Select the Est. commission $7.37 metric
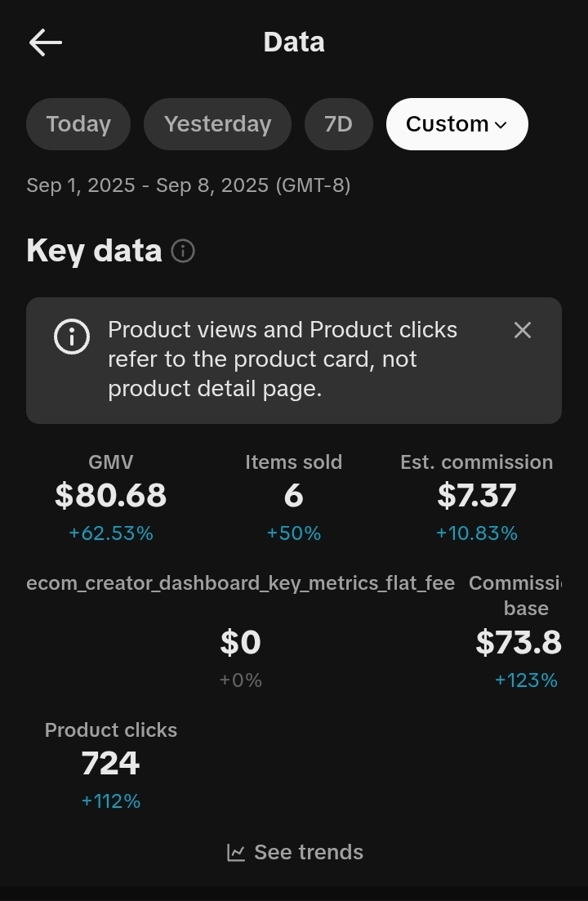 click(x=477, y=496)
